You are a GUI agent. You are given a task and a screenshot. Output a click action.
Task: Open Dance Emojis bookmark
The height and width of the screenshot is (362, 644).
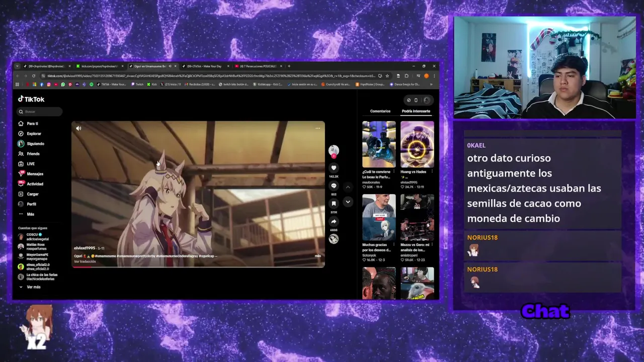tap(404, 84)
